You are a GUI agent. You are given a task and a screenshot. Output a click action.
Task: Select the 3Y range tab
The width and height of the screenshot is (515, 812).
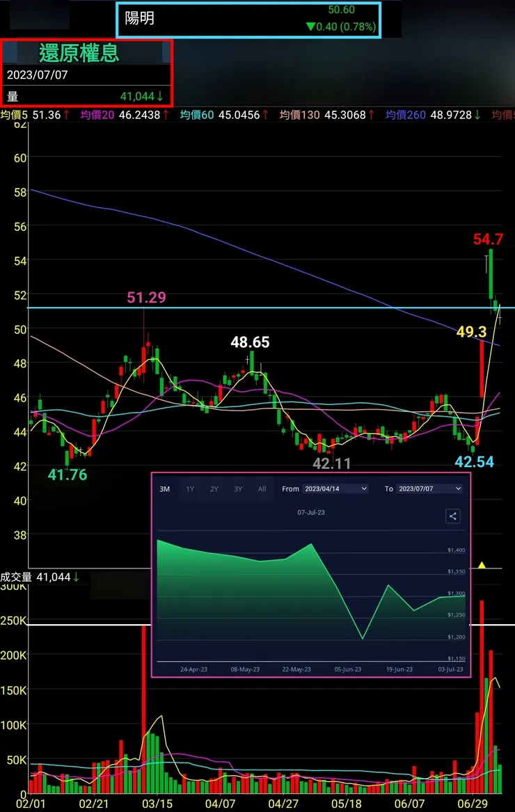pos(238,489)
